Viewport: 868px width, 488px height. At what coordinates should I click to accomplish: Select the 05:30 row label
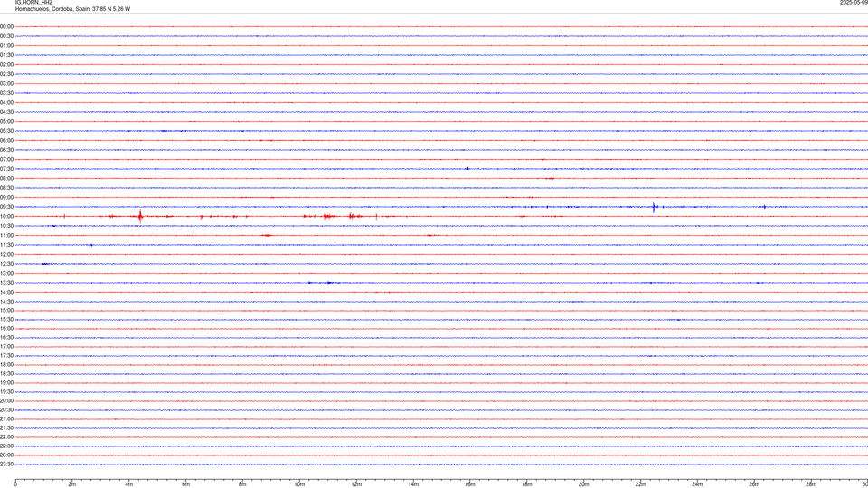[6, 131]
